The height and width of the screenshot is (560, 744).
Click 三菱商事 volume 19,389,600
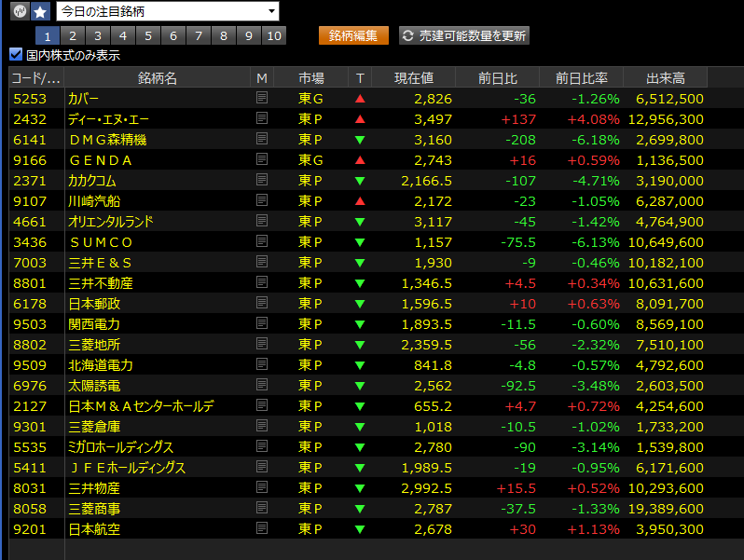666,509
